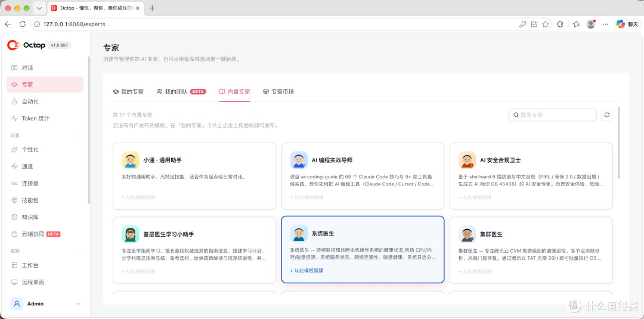Open the browser more options menu
The width and height of the screenshot is (644, 319).
coord(605,24)
